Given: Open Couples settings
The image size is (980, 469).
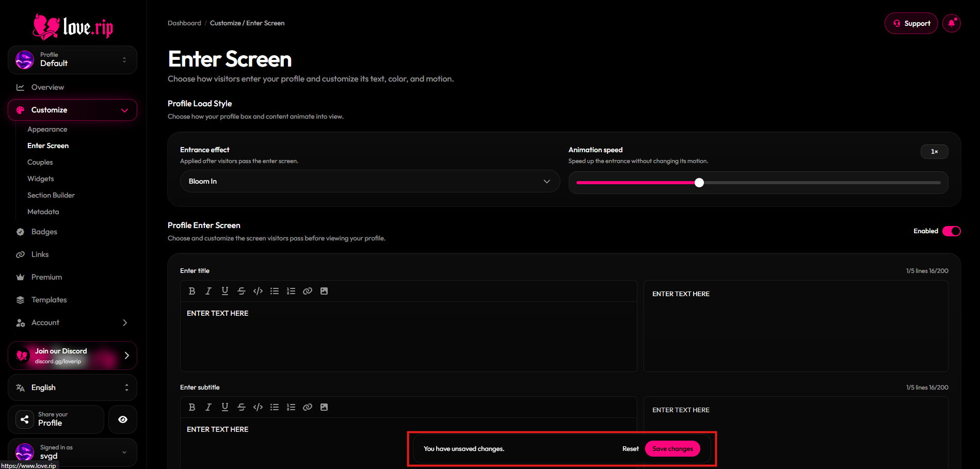Looking at the screenshot, I should coord(40,162).
